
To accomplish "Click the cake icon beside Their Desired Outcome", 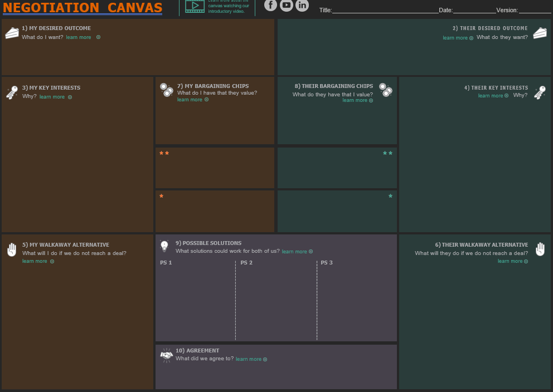I will click(540, 33).
